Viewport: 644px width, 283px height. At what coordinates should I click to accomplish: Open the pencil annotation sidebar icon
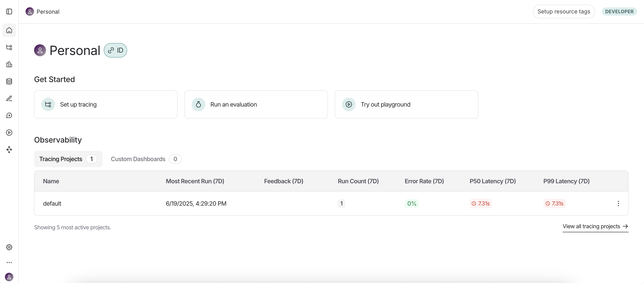[x=9, y=98]
